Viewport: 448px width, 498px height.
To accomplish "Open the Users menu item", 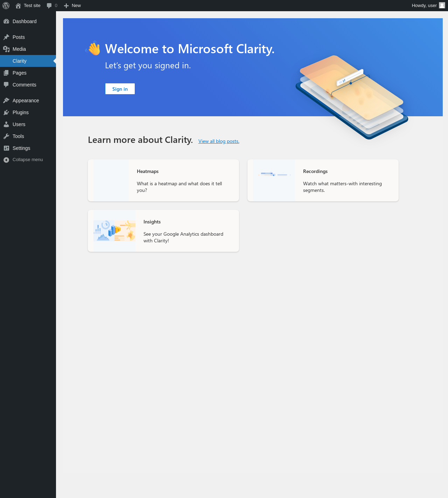I will (28, 124).
